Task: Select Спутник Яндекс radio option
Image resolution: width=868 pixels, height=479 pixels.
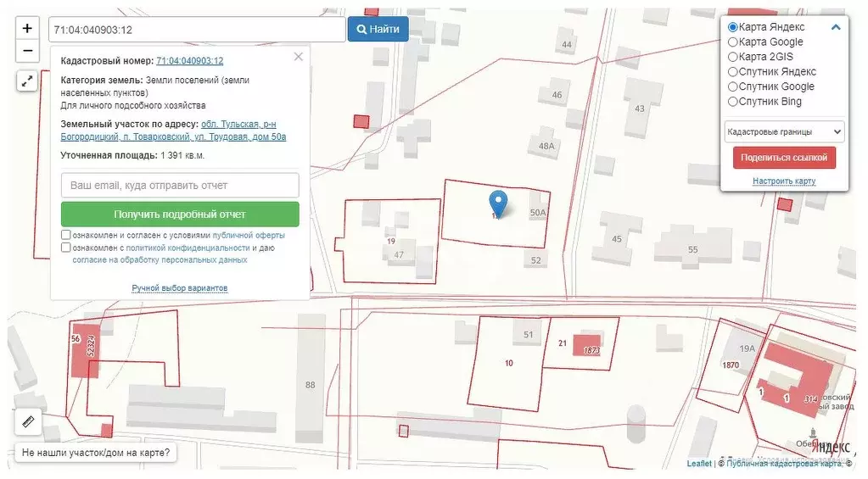Action: (733, 72)
